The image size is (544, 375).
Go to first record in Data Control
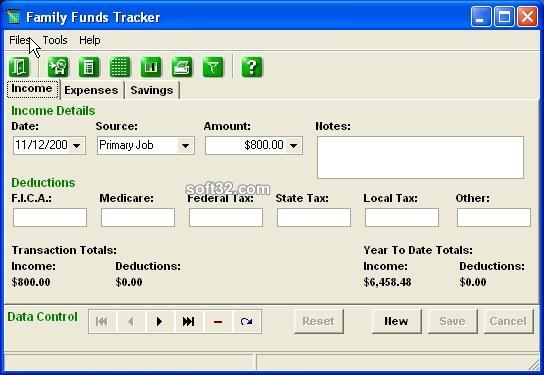click(102, 322)
